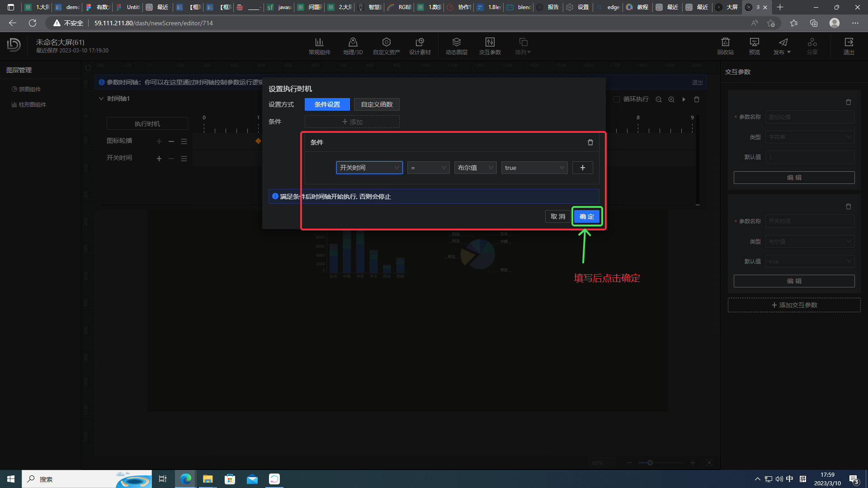This screenshot has width=868, height=488.
Task: Open 常规组件 toolbar menu
Action: [x=319, y=46]
